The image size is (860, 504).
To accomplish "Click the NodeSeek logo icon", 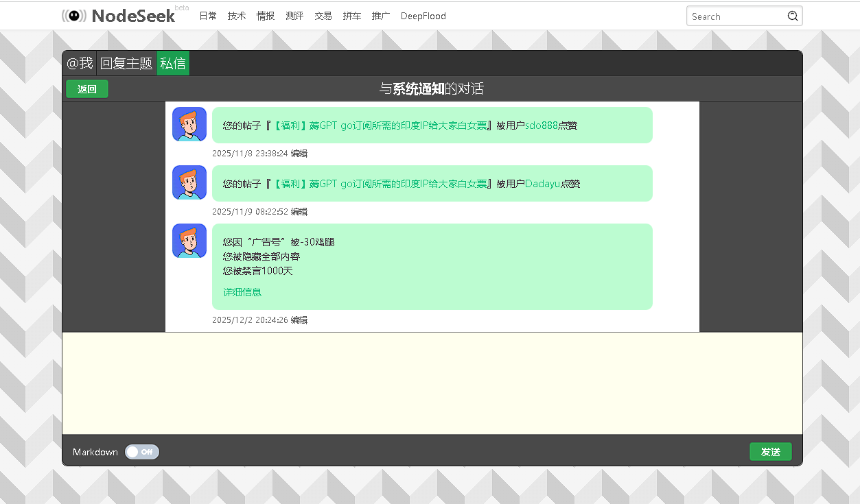I will click(74, 16).
